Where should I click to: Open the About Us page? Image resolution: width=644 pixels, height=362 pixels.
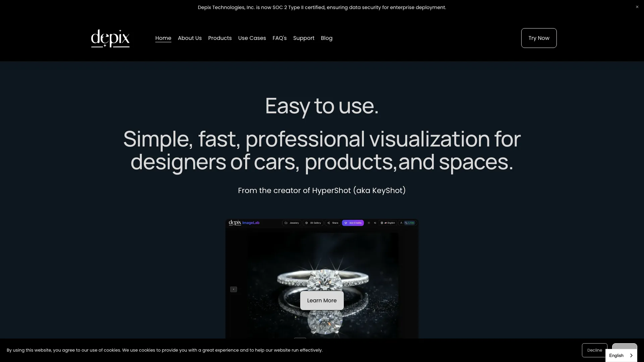[190, 38]
